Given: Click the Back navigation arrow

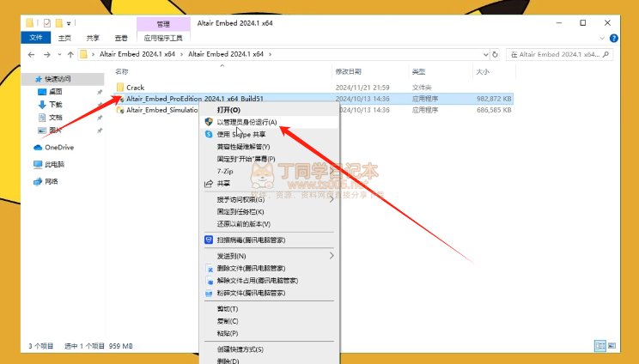Looking at the screenshot, I should 32,55.
